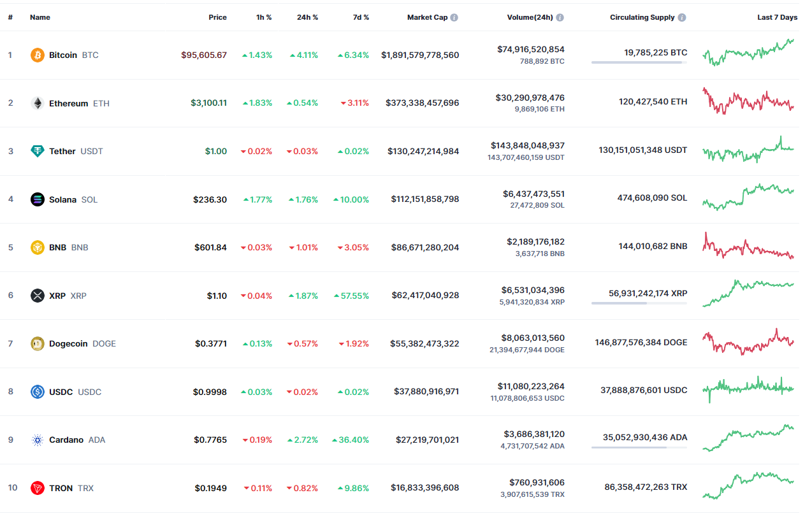Sort by 24h % column header

point(307,18)
